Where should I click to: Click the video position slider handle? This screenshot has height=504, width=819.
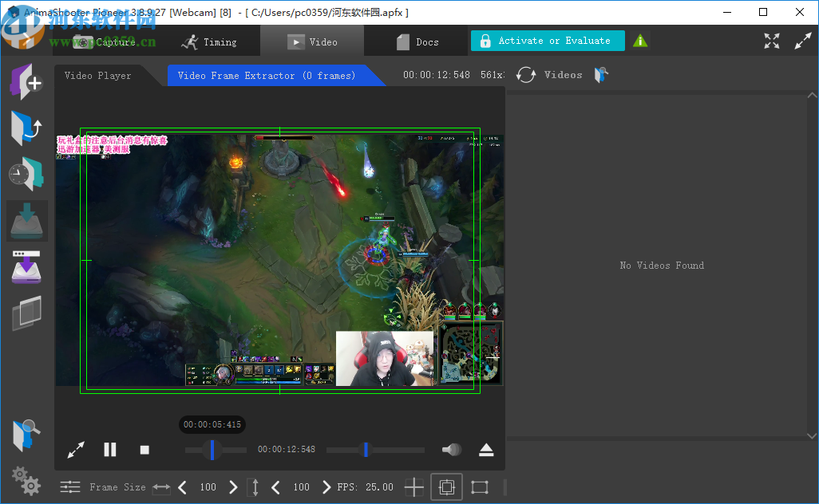[x=212, y=450]
